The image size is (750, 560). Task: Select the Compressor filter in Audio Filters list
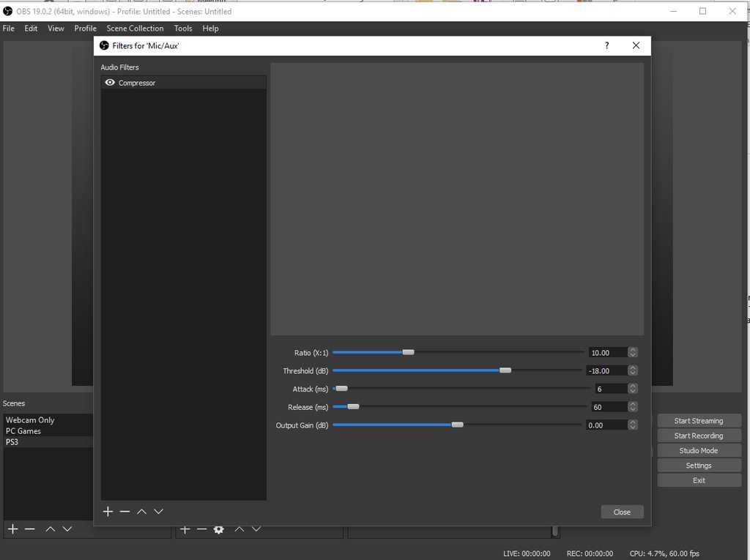184,83
